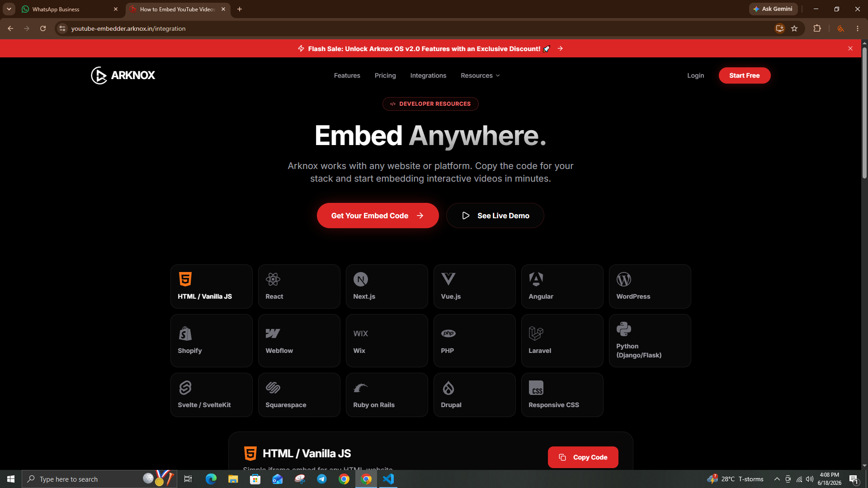Open the tab search dropdown arrow

9,9
